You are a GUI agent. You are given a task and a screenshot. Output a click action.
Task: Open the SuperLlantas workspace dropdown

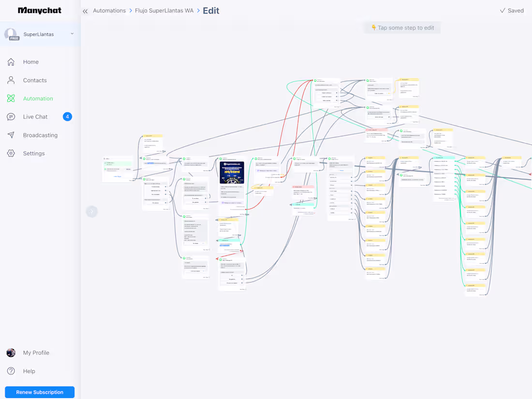tap(72, 34)
